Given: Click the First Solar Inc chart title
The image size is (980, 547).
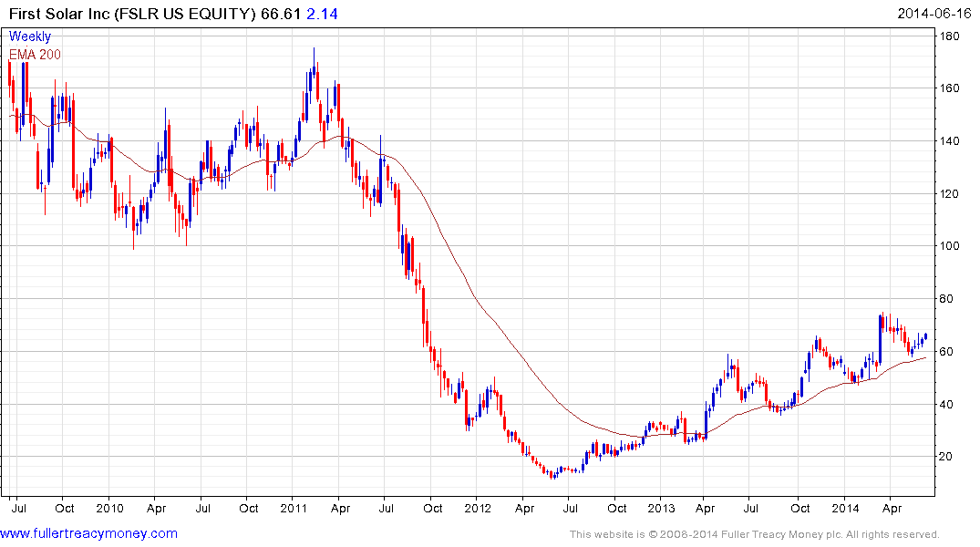Looking at the screenshot, I should [x=132, y=14].
